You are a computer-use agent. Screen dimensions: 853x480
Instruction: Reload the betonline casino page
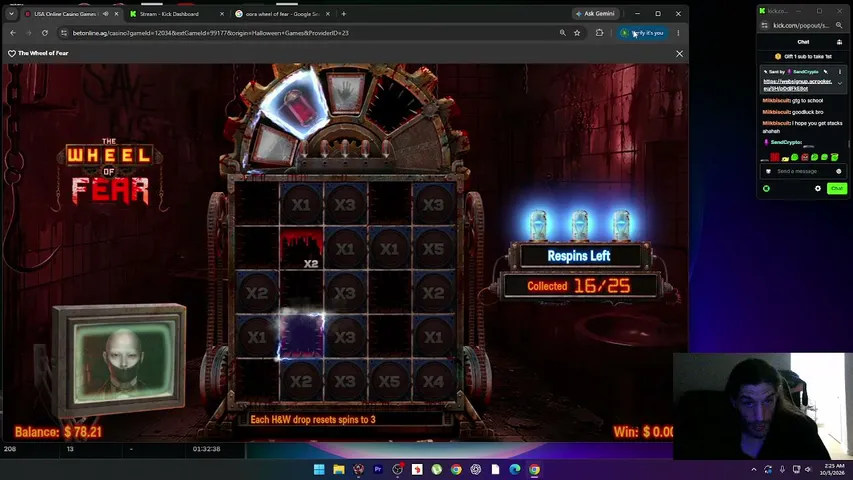45,33
